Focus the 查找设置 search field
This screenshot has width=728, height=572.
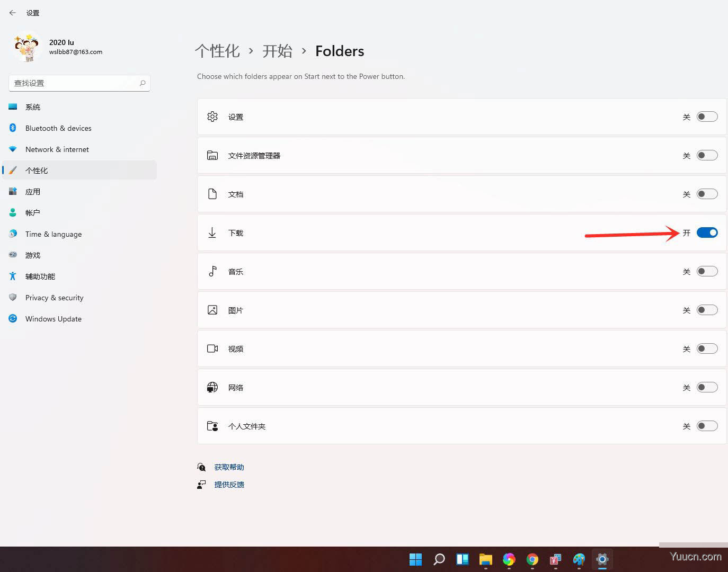click(79, 83)
